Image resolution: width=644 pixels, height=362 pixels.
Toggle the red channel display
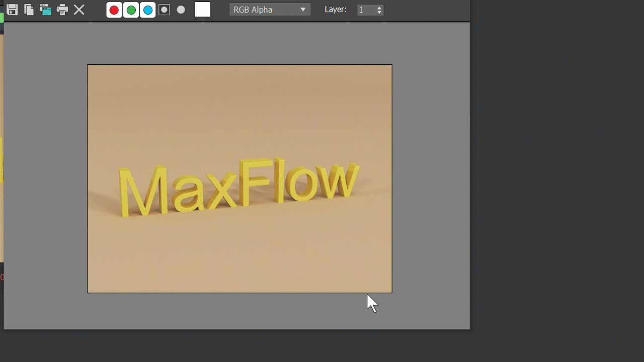point(114,10)
